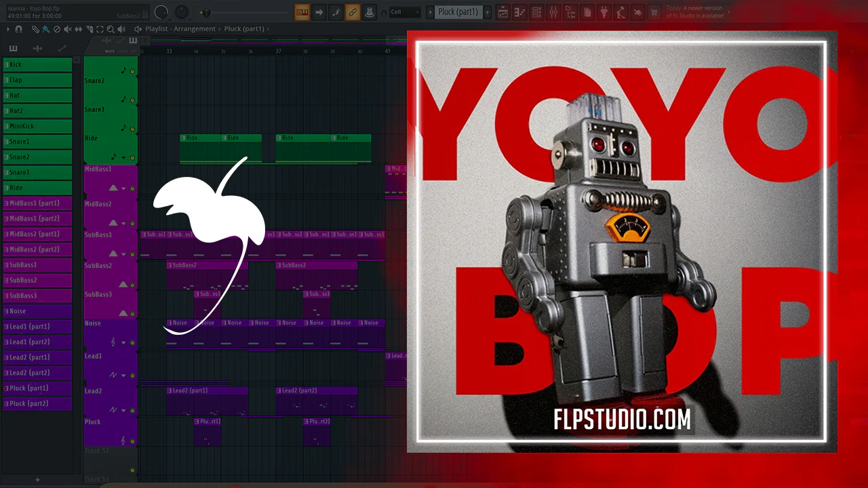This screenshot has height=488, width=868.
Task: Switch picker to the automation clips tab
Action: pos(62,48)
